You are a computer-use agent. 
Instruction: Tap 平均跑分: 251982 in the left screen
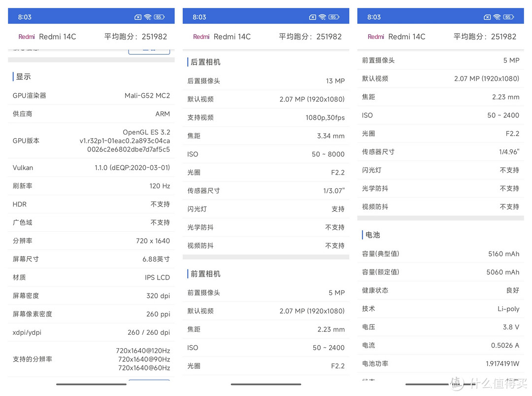pyautogui.click(x=136, y=36)
